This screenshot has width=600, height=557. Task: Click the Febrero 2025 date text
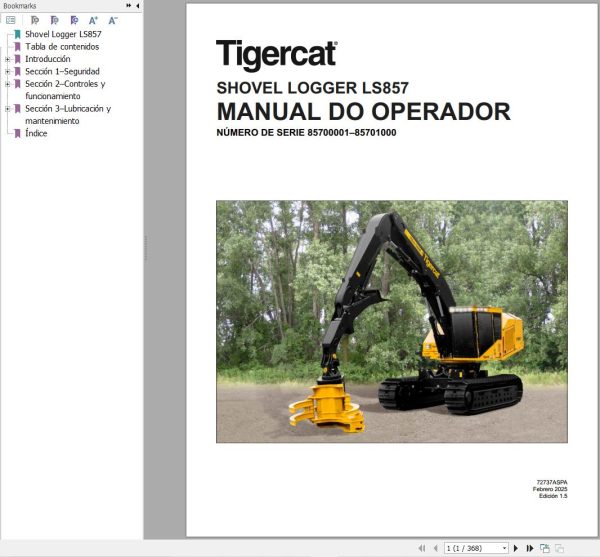click(x=550, y=489)
